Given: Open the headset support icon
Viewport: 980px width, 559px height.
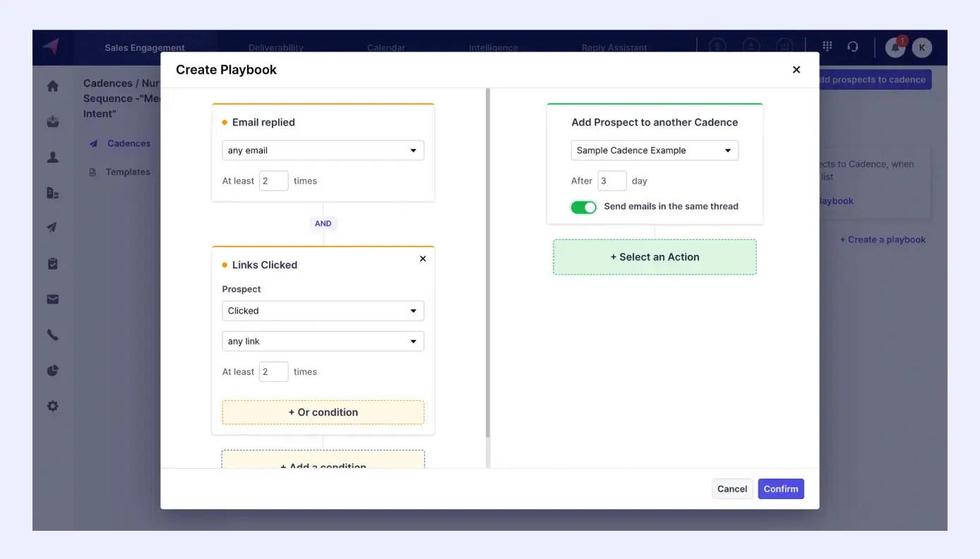Looking at the screenshot, I should (x=854, y=46).
